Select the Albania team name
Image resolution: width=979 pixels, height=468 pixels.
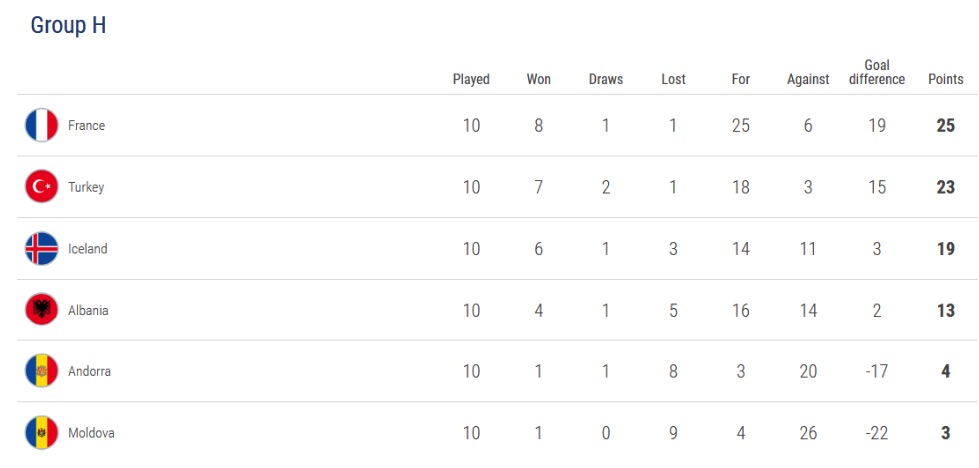(x=88, y=310)
